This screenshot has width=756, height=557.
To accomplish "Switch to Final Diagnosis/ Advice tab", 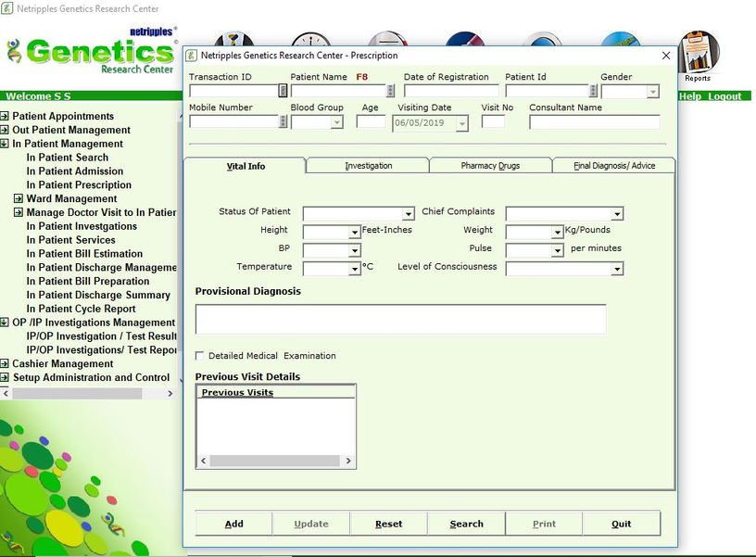I will point(613,165).
